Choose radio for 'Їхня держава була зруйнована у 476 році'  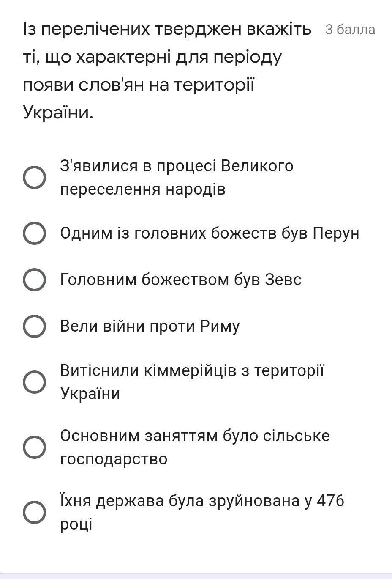[x=34, y=512]
